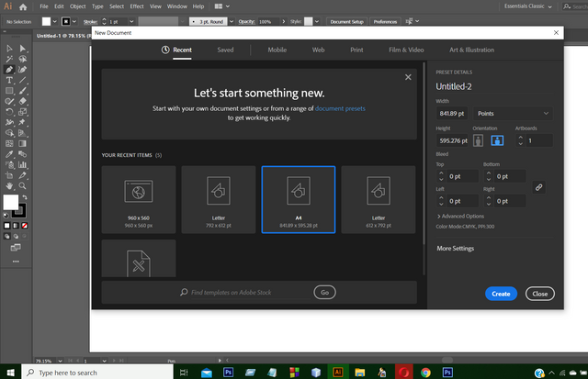588x379 pixels.
Task: Click the white Fill color swatch in toolbar
Action: [10, 202]
